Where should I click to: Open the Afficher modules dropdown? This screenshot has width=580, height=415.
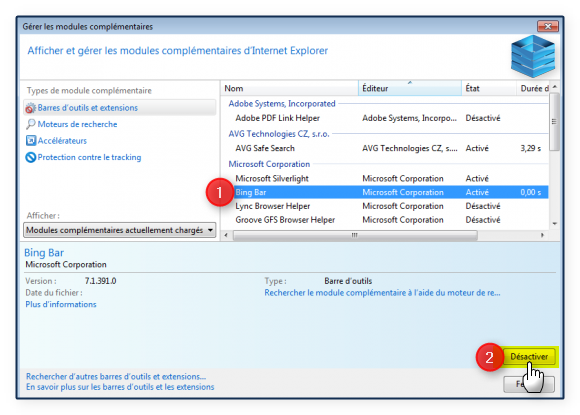pyautogui.click(x=119, y=230)
